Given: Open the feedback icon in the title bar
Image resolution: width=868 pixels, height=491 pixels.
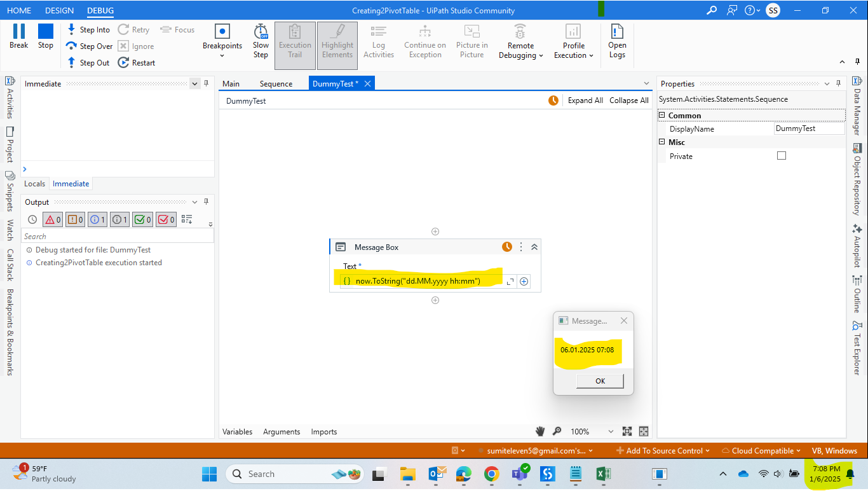Looking at the screenshot, I should tap(732, 10).
